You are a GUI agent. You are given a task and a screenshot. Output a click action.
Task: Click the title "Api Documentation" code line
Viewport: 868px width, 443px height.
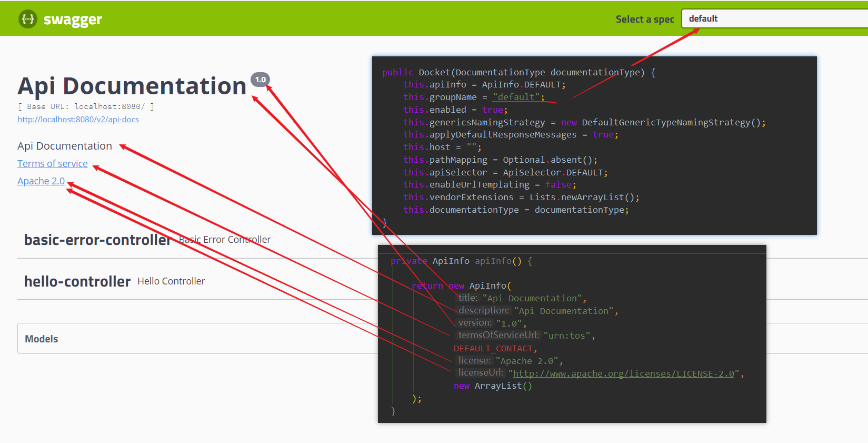click(521, 298)
